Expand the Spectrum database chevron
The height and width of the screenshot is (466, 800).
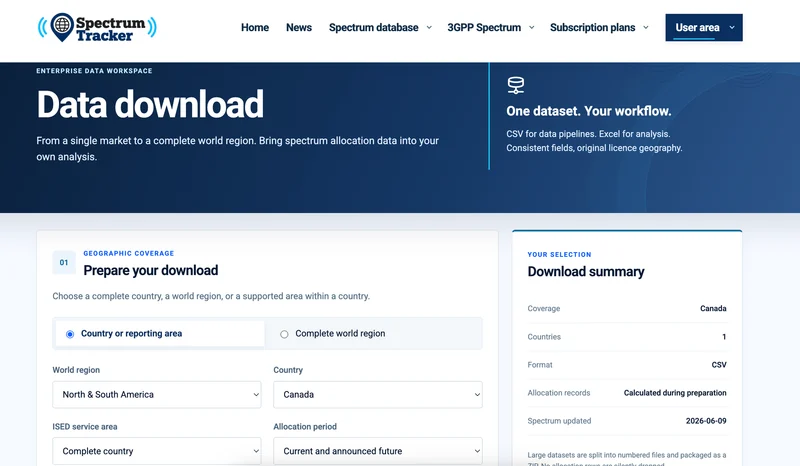pos(429,28)
